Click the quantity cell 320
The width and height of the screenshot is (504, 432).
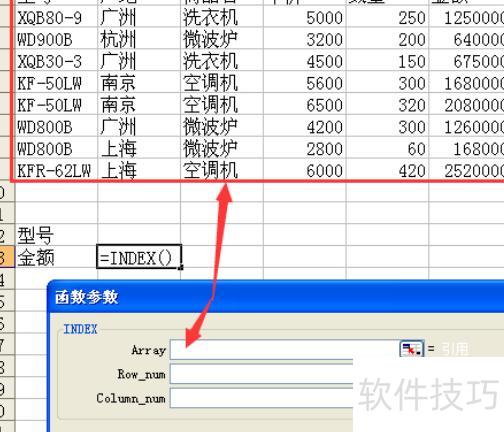coord(387,105)
